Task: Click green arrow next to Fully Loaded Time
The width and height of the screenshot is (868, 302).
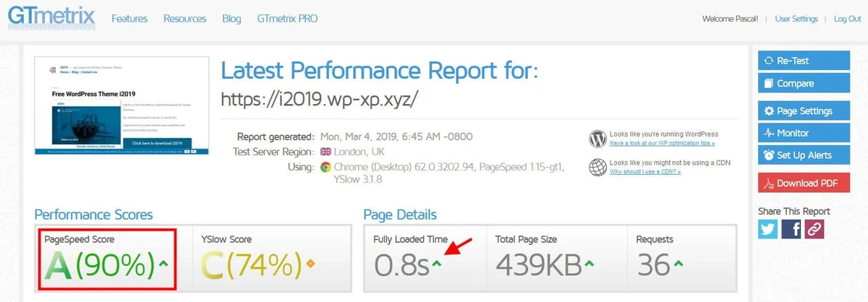Action: point(437,264)
